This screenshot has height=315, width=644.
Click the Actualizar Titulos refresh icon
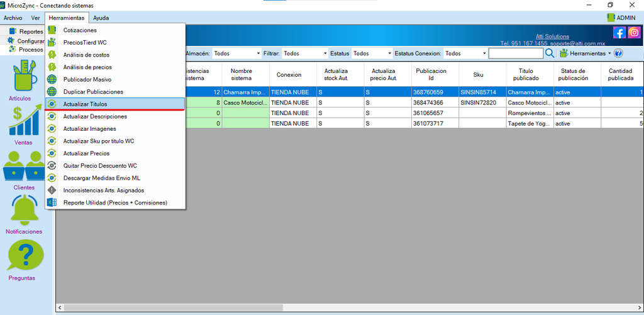coord(52,104)
